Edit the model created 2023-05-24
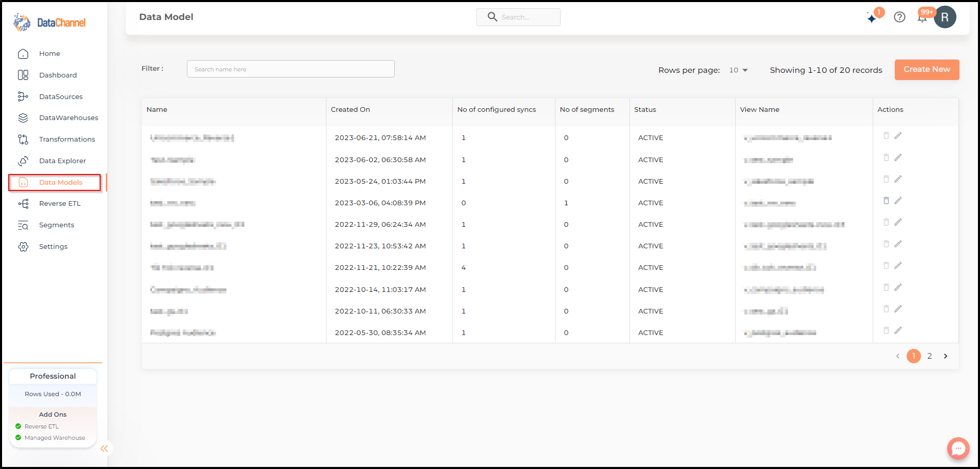This screenshot has height=469, width=980. pyautogui.click(x=898, y=179)
